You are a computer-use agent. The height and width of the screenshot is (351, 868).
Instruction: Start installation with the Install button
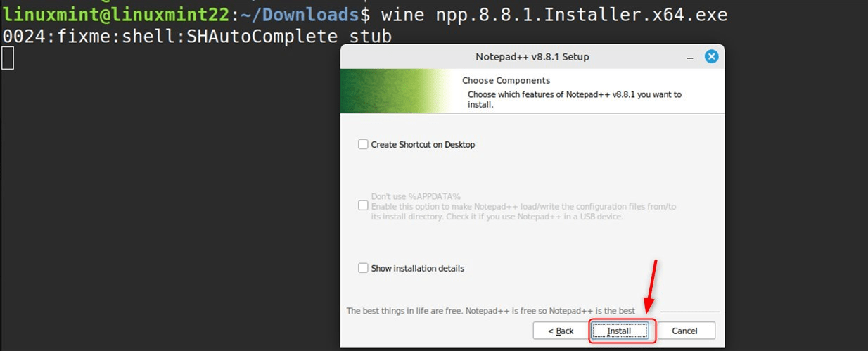tap(619, 331)
